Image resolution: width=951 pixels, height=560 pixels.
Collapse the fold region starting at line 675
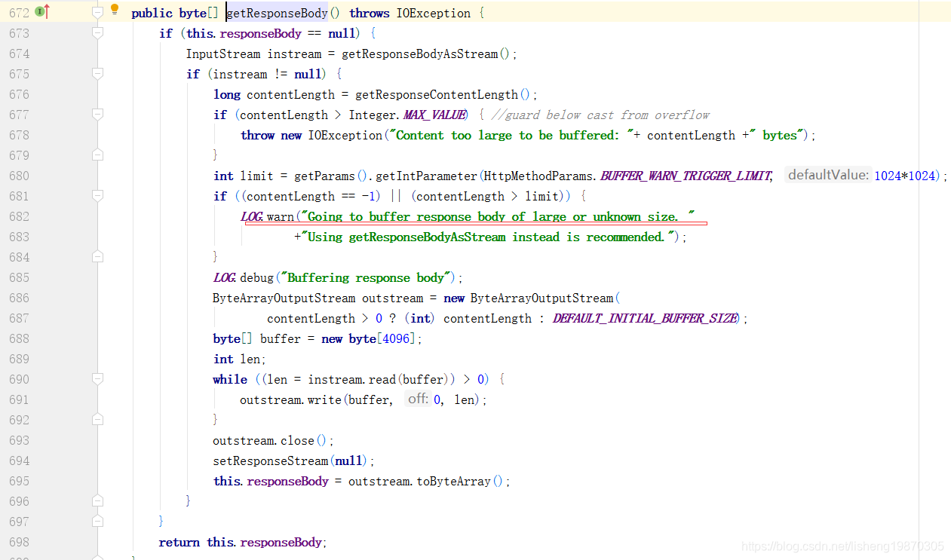97,74
